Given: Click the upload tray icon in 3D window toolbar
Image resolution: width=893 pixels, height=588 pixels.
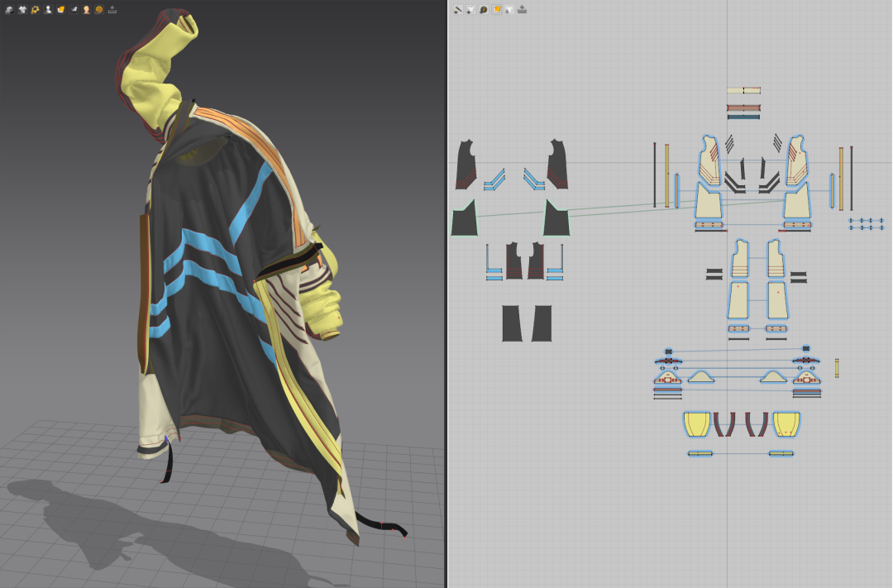Looking at the screenshot, I should (x=112, y=10).
